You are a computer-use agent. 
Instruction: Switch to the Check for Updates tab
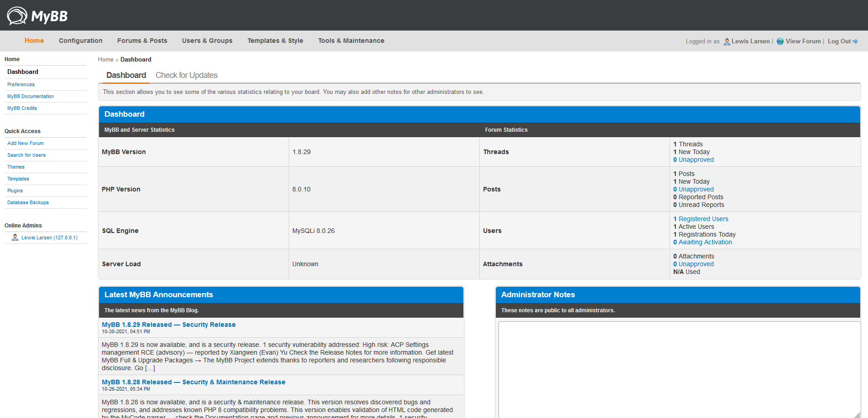[186, 75]
